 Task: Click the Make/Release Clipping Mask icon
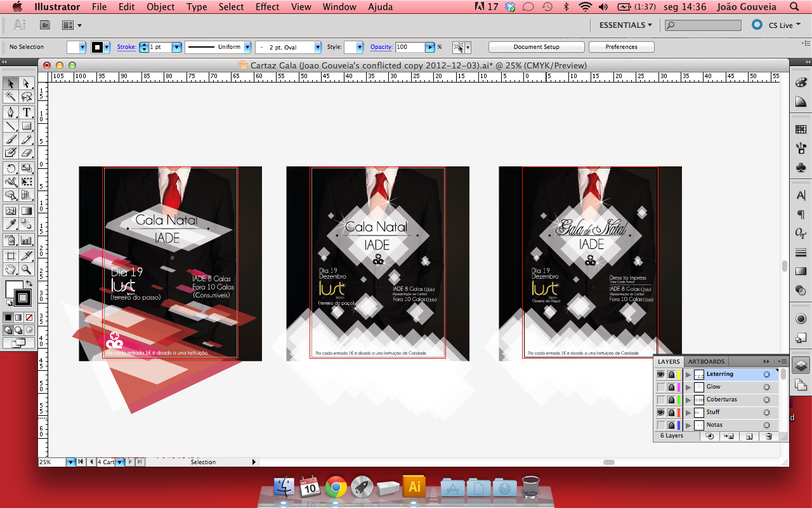coord(710,436)
